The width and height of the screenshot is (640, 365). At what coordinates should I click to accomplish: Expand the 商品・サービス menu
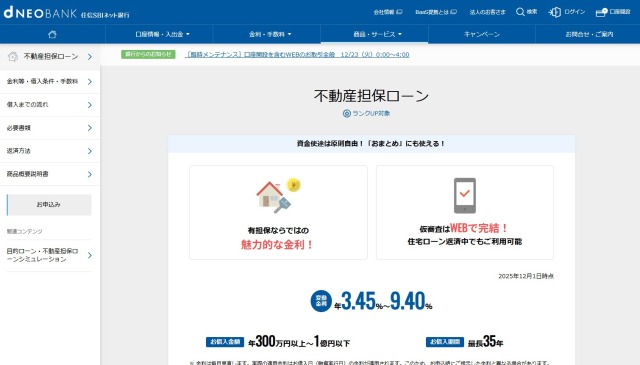(378, 34)
